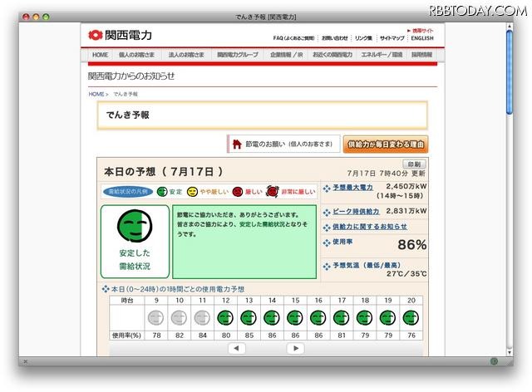Click the vertical scrollbar thumb
The height and width of the screenshot is (392, 532).
coord(510,72)
